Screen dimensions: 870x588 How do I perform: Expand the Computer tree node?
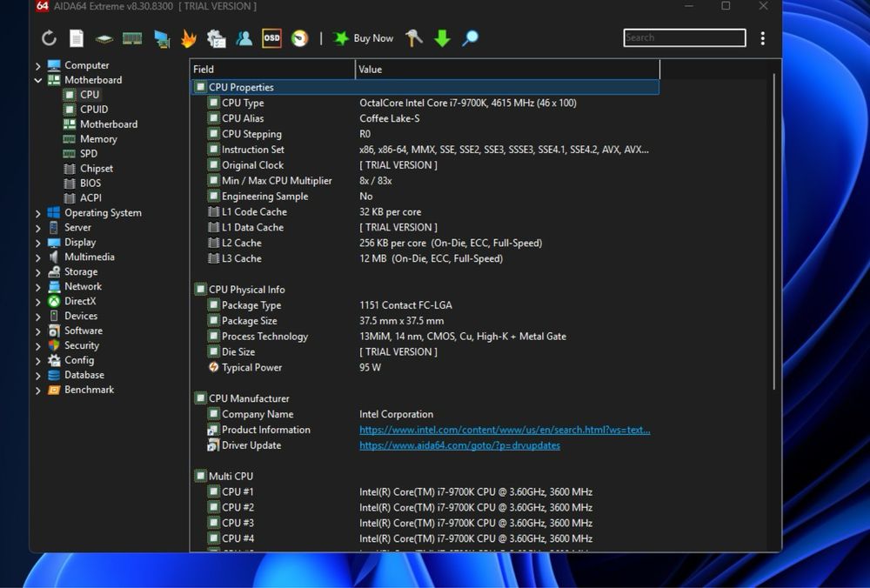(37, 65)
